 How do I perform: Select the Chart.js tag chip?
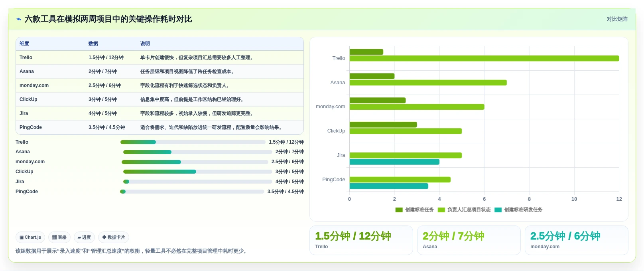pos(30,237)
